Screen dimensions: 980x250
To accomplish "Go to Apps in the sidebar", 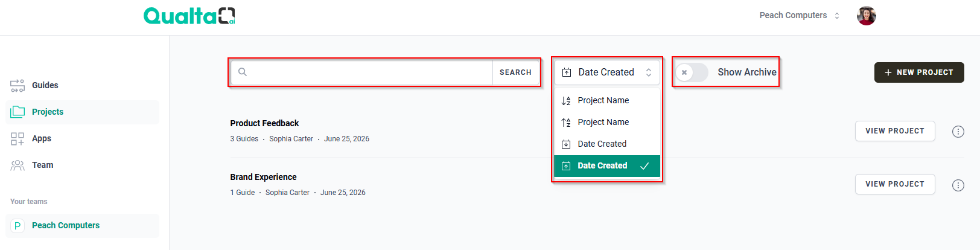I will 83,138.
